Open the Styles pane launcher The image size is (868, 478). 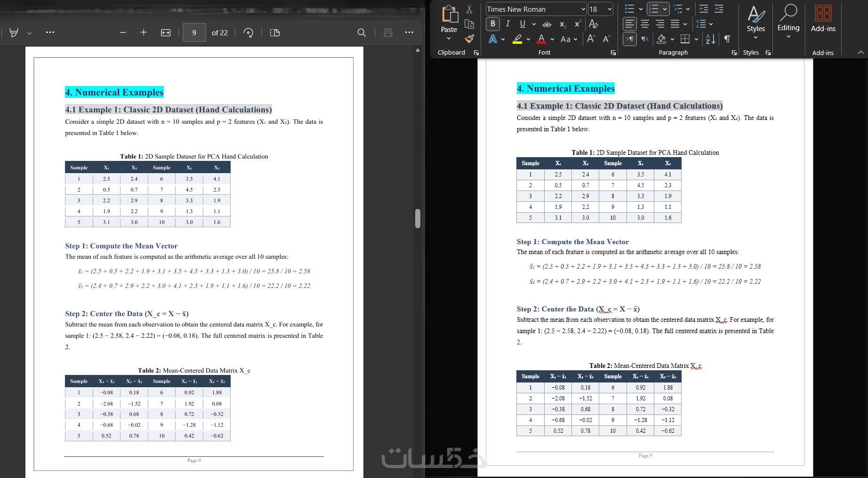768,53
